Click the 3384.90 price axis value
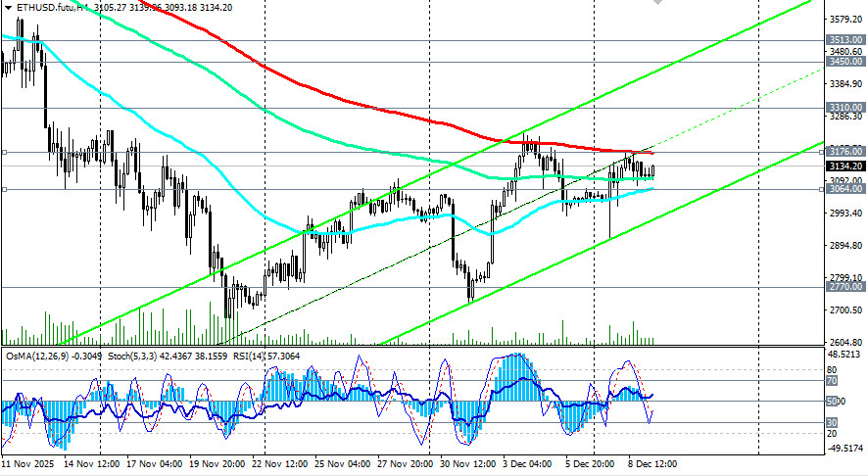Viewport: 868px width, 476px height. pyautogui.click(x=845, y=83)
